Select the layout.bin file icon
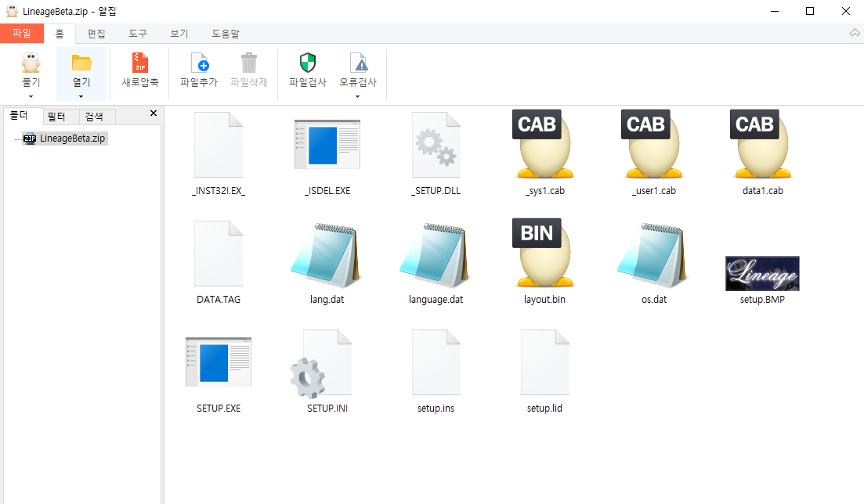This screenshot has width=864, height=504. click(544, 254)
